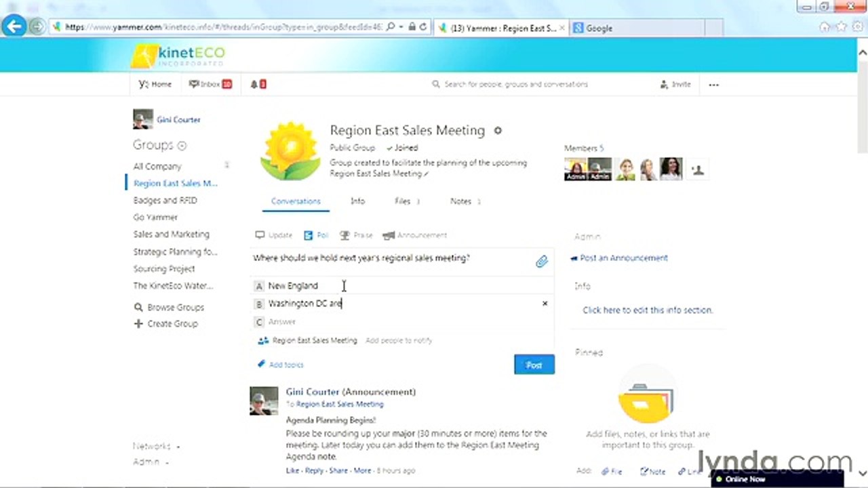Select the Poll post type
The height and width of the screenshot is (488, 868).
pos(316,235)
